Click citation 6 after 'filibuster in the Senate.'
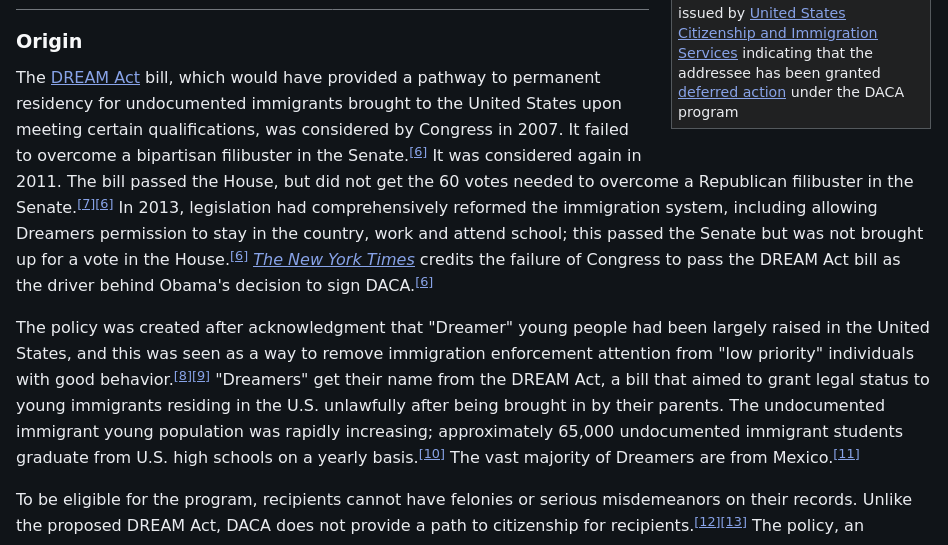Viewport: 948px width, 545px height. pos(418,153)
